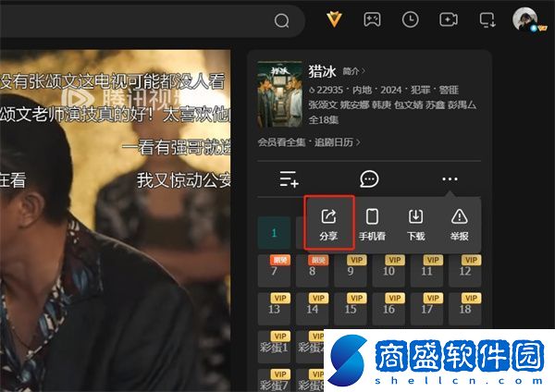The width and height of the screenshot is (555, 392).
Task: Click the three-dot more options icon
Action: (x=450, y=179)
